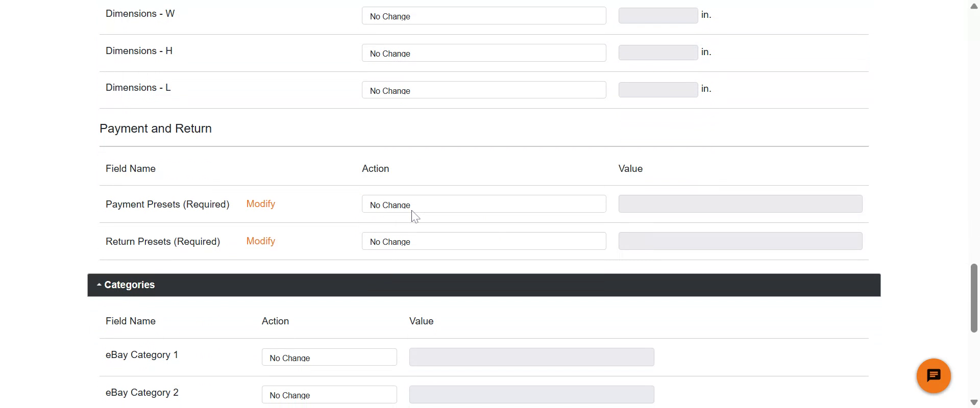The height and width of the screenshot is (408, 980).
Task: Click the Payment Presets value field
Action: pos(740,204)
